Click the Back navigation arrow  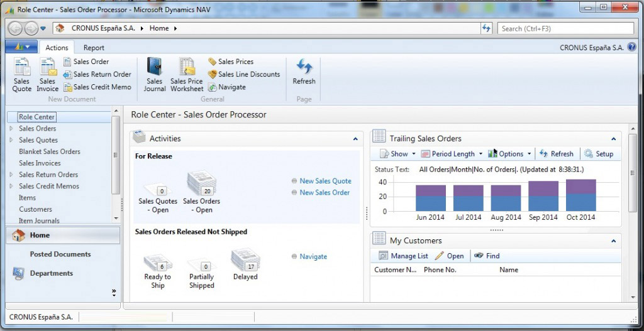(x=16, y=28)
